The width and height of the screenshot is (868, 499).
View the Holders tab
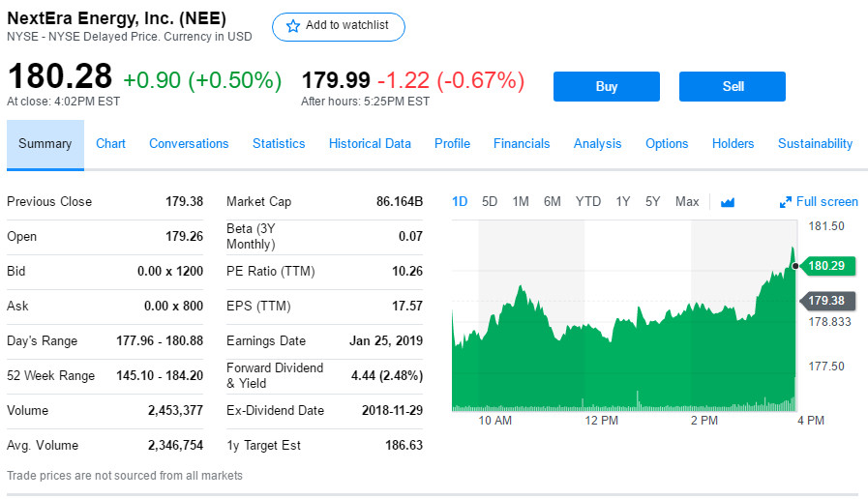733,144
